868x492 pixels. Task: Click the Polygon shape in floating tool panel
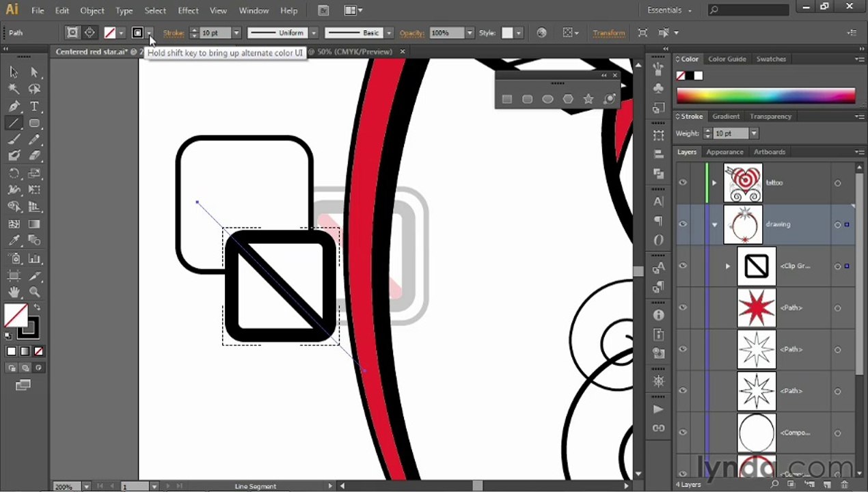click(x=568, y=99)
